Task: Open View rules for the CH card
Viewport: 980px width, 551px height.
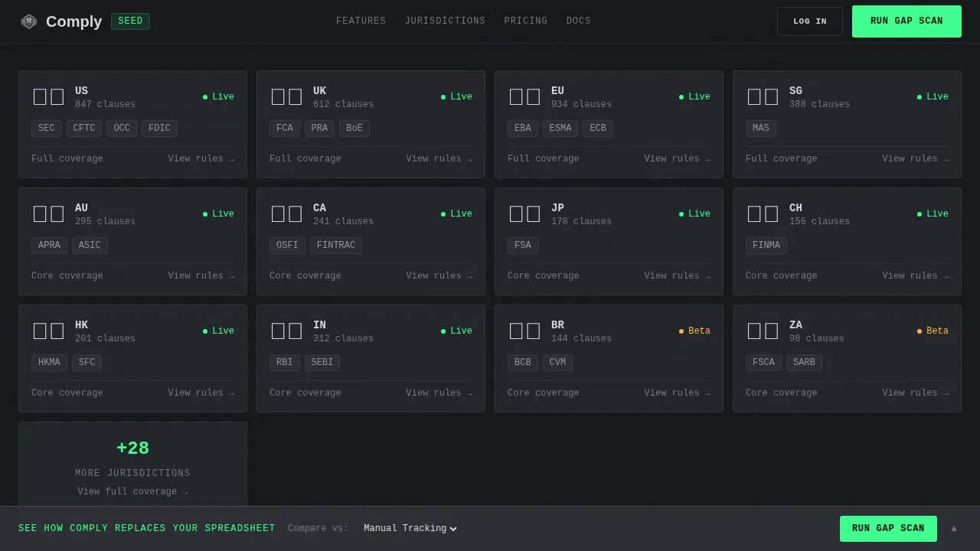Action: point(916,276)
